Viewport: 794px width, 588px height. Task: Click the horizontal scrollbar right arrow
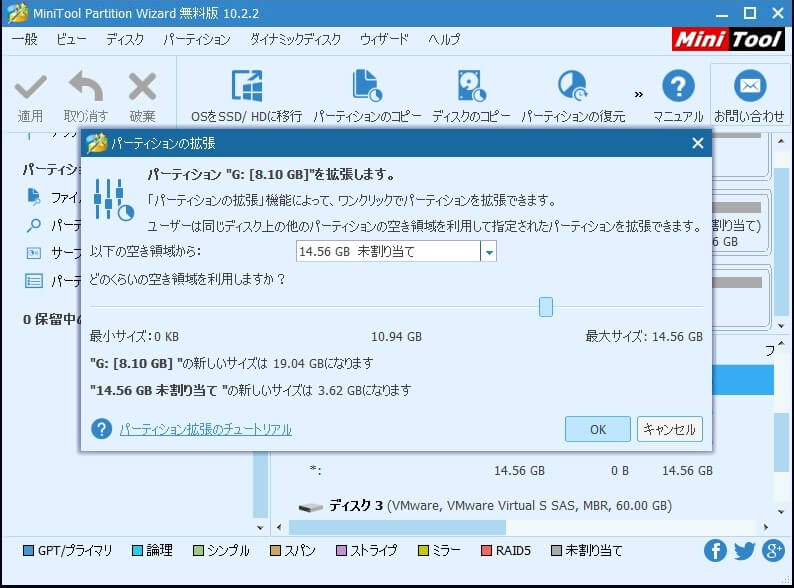coord(766,527)
